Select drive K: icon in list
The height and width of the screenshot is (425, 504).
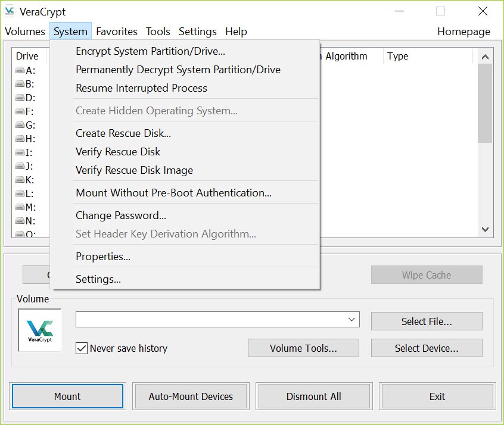[x=20, y=180]
